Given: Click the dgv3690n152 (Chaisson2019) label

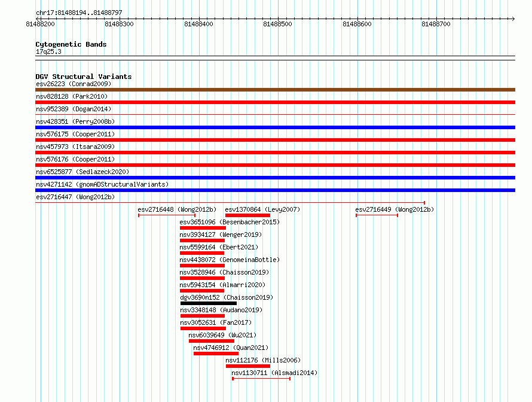Looking at the screenshot, I should pyautogui.click(x=227, y=297).
